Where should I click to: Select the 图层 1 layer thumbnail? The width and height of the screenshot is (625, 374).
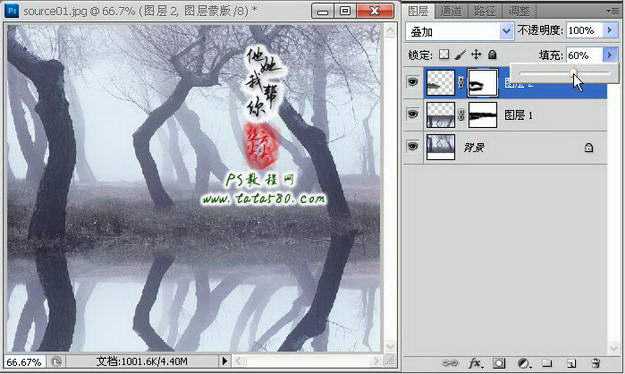(440, 115)
